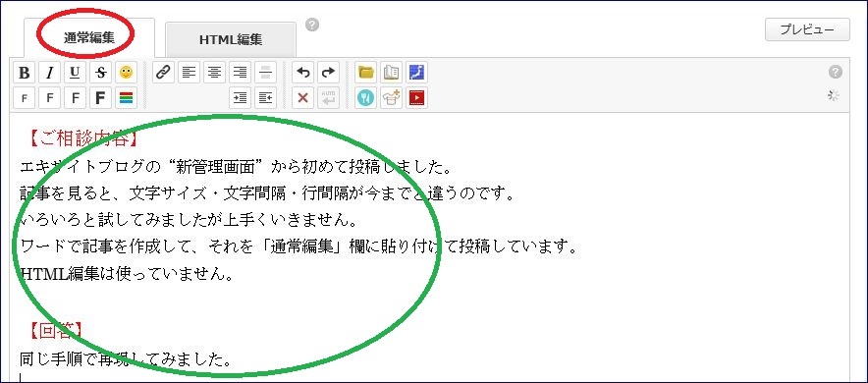Open the emoji smiley picker
This screenshot has width=868, height=383.
pos(126,73)
